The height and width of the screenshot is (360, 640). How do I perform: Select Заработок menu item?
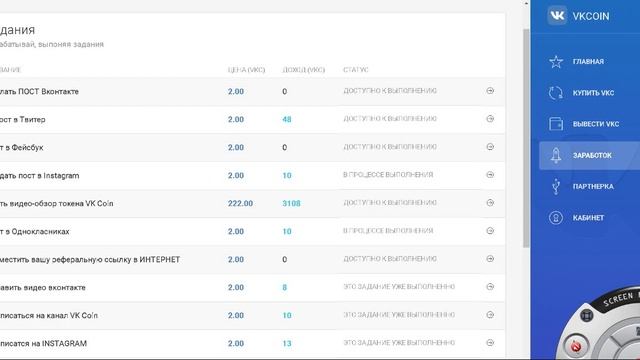592,156
